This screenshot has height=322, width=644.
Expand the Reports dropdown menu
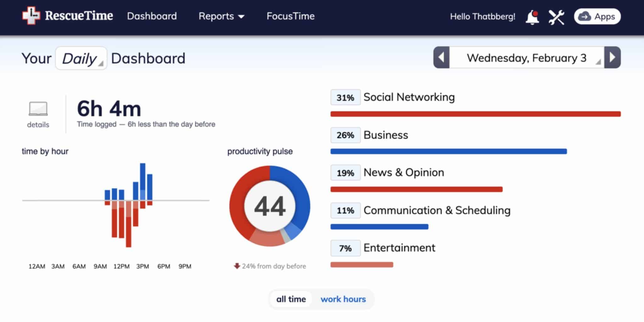point(221,16)
